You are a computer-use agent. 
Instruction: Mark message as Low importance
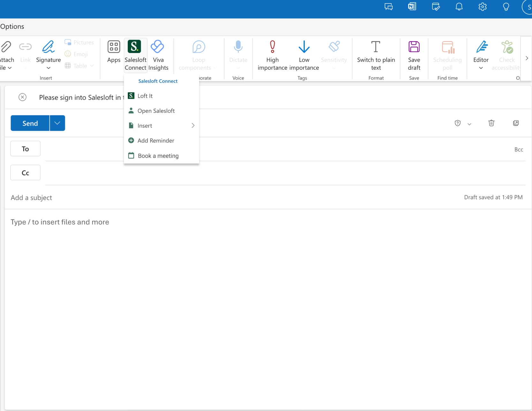tap(304, 55)
